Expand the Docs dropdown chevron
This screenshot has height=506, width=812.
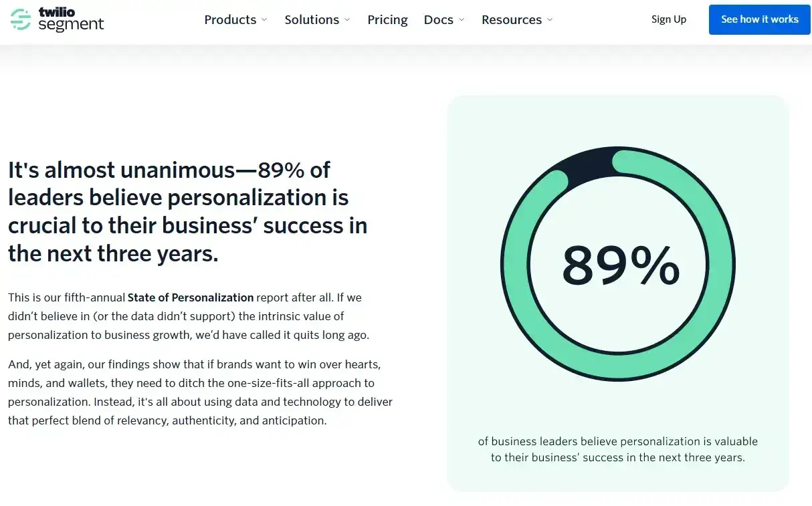coord(462,20)
